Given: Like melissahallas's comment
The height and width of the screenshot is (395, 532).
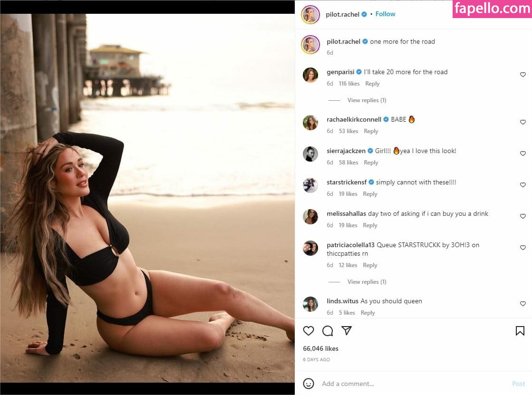Looking at the screenshot, I should (x=522, y=216).
